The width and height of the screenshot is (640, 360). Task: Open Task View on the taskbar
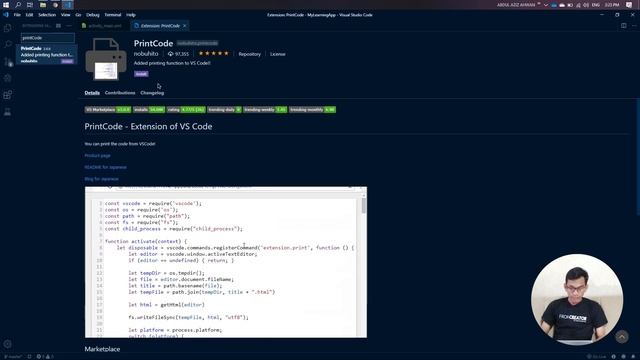(30, 5)
